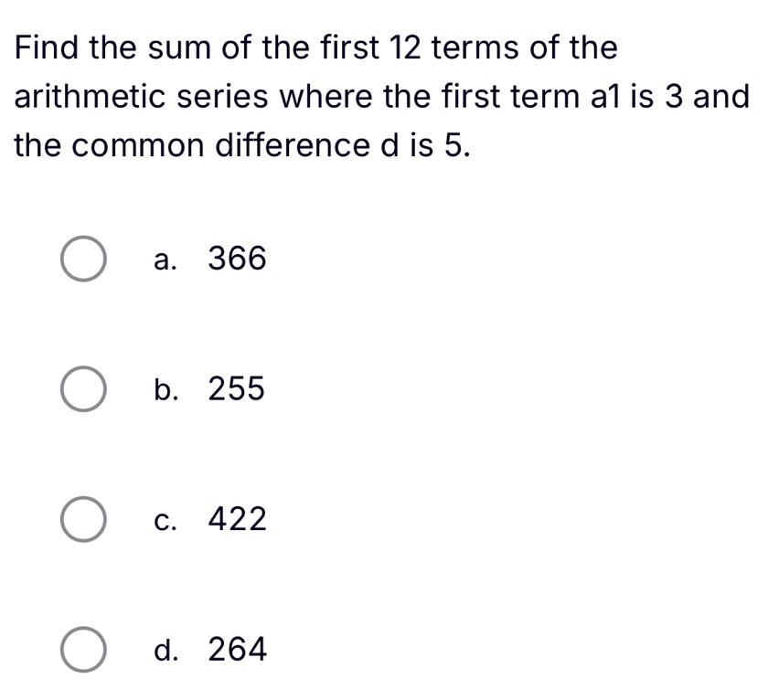Choose the radio button beside 255
Screen dimensions: 768x700
click(83, 390)
